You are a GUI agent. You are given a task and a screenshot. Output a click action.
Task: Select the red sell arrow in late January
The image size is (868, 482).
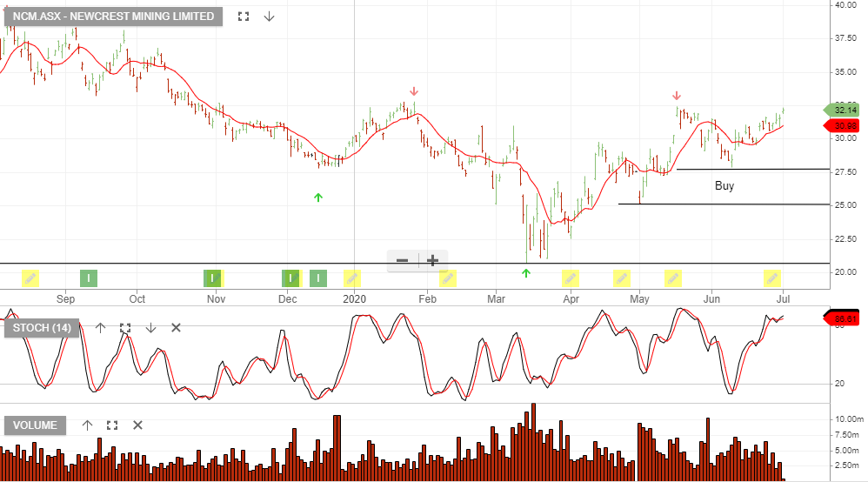(x=414, y=91)
